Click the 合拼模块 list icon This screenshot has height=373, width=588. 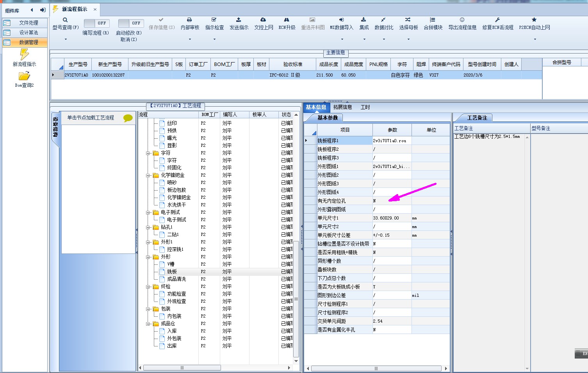[x=433, y=20]
